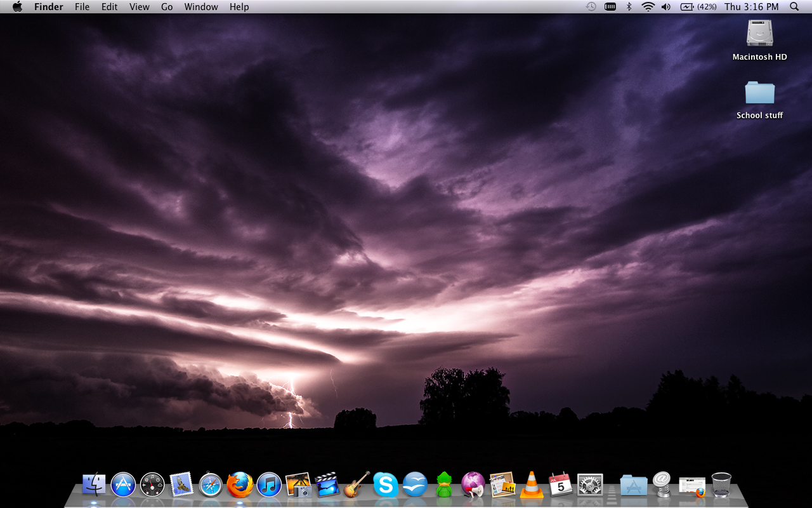The height and width of the screenshot is (508, 812).
Task: Open iTunes from the Dock
Action: point(269,485)
